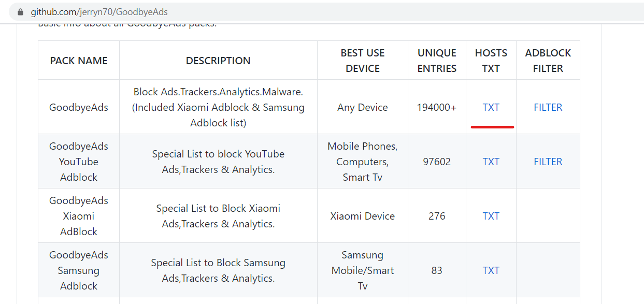
Task: Click the GoodbyeAds Samsung Adblock pack name
Action: pos(79,270)
